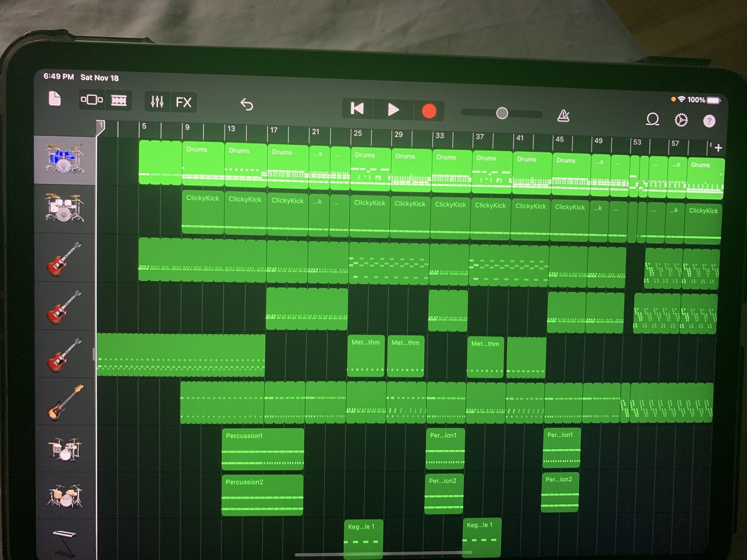Select the second Met...thm region
The height and width of the screenshot is (560, 747).
coord(406,357)
